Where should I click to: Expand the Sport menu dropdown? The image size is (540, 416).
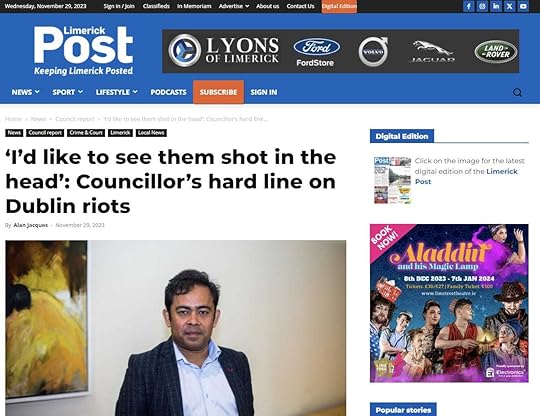pyautogui.click(x=68, y=92)
